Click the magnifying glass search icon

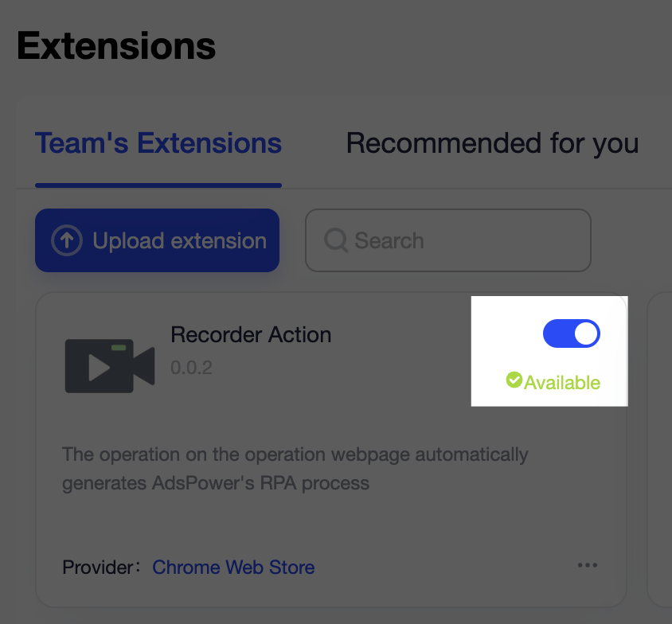[x=334, y=240]
